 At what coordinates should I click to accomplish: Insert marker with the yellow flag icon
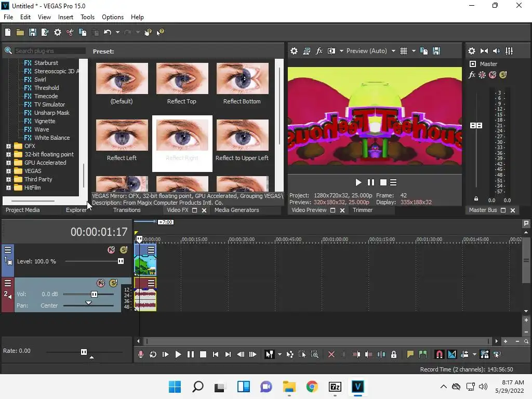(410, 354)
